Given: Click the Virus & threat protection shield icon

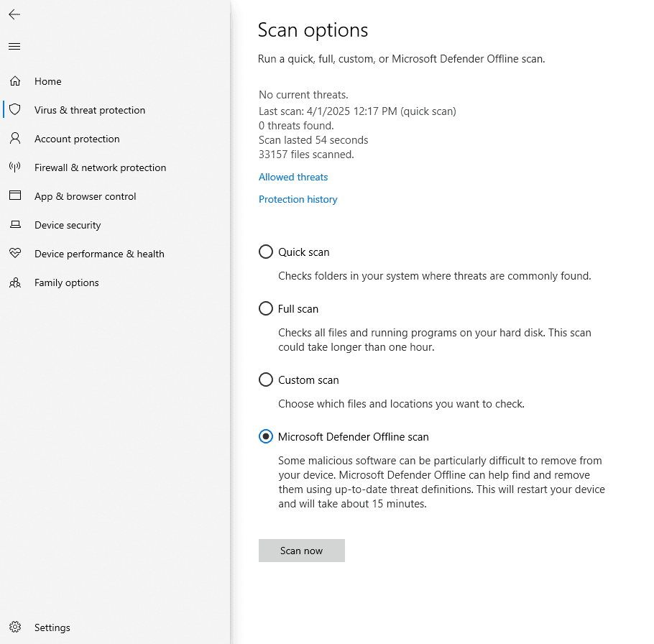Looking at the screenshot, I should point(15,110).
